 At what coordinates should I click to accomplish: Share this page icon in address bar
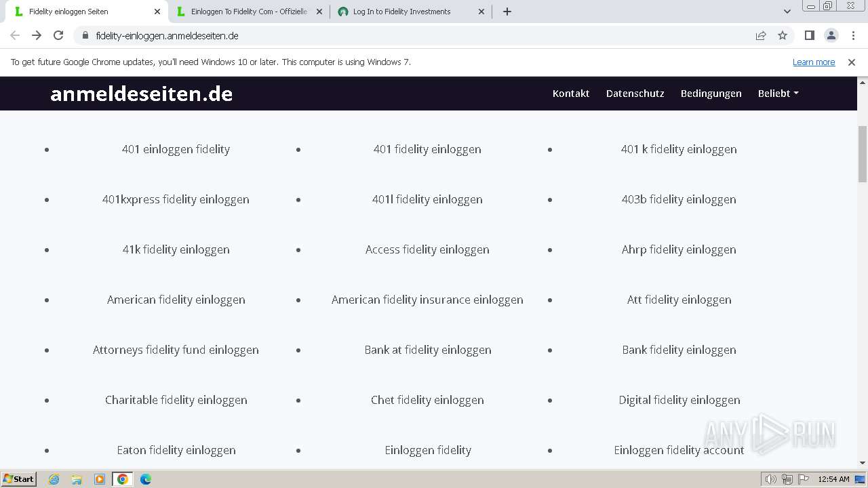point(761,35)
